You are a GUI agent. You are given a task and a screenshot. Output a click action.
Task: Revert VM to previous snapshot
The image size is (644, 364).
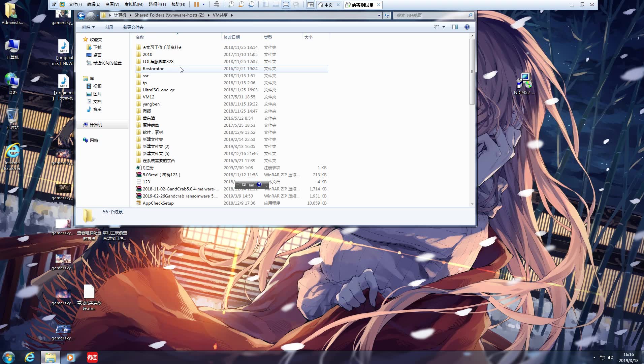pos(241,4)
